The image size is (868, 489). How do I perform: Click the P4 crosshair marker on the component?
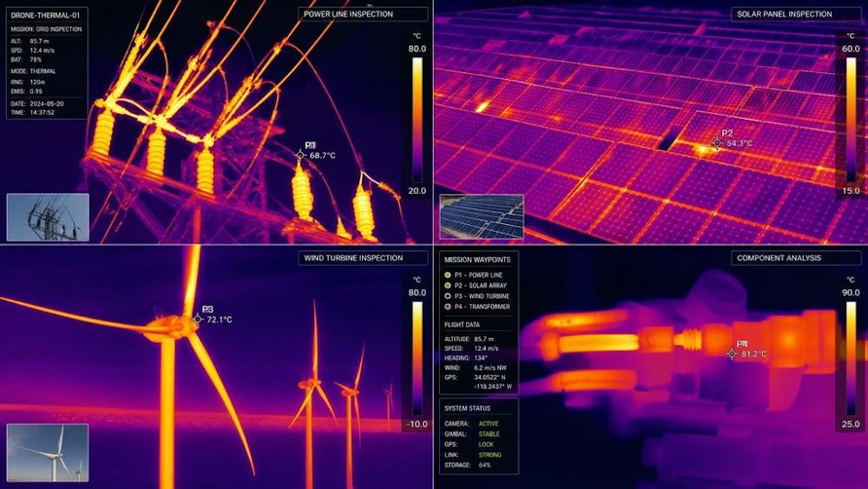[732, 354]
